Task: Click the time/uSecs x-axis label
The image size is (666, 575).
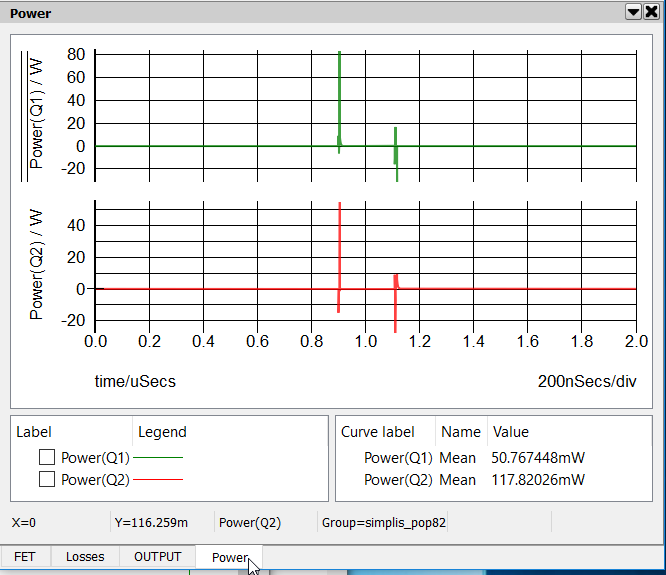Action: pos(136,381)
